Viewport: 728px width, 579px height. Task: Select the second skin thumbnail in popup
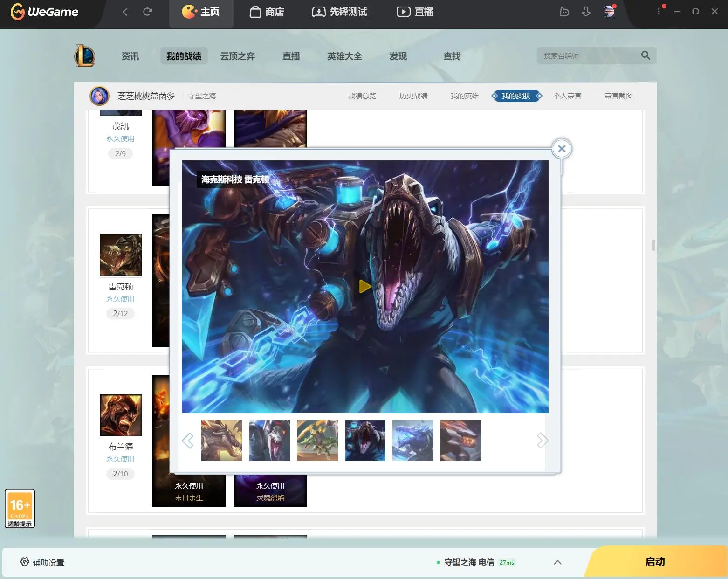click(x=269, y=441)
